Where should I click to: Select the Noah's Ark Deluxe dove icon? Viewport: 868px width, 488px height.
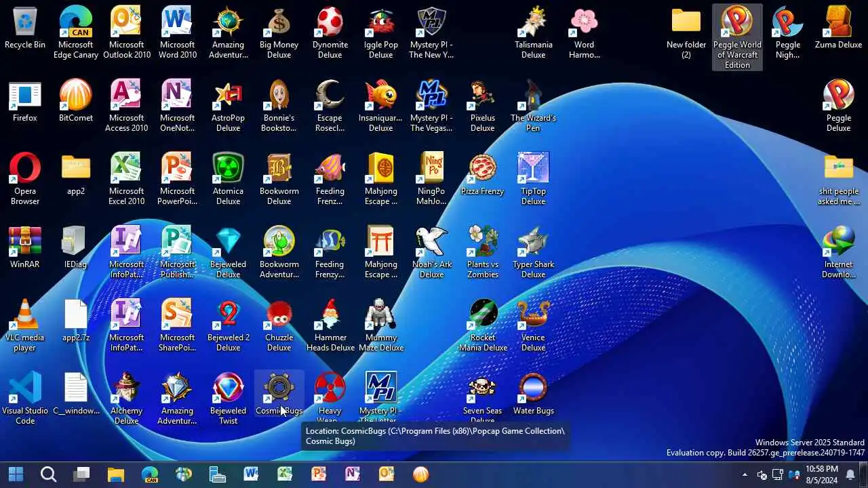(432, 251)
